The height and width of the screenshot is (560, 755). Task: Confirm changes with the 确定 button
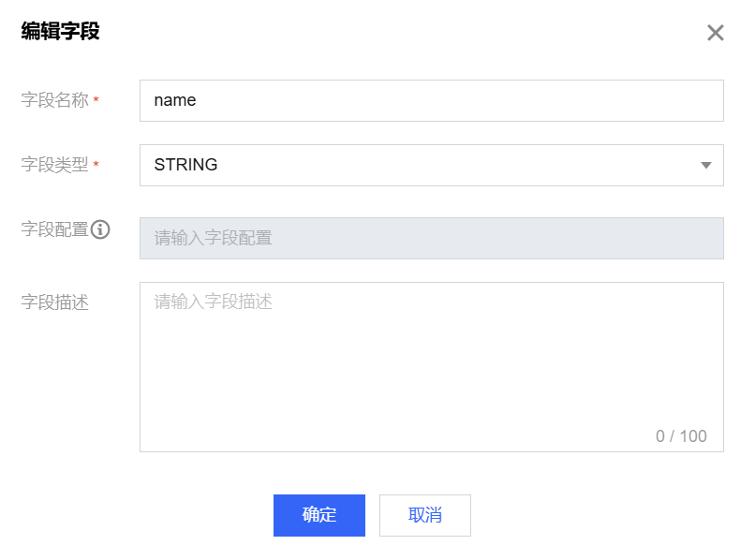pos(318,515)
